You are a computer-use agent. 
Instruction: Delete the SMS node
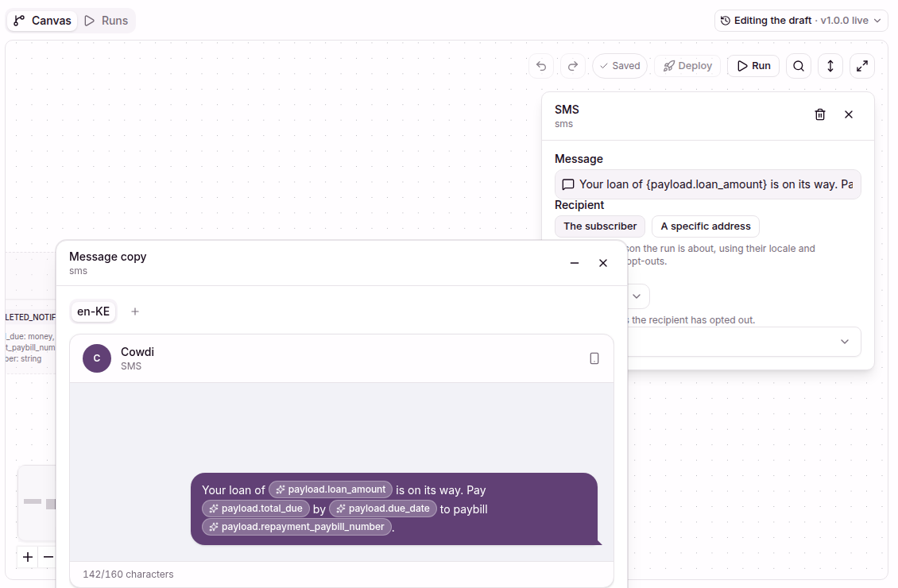click(820, 114)
